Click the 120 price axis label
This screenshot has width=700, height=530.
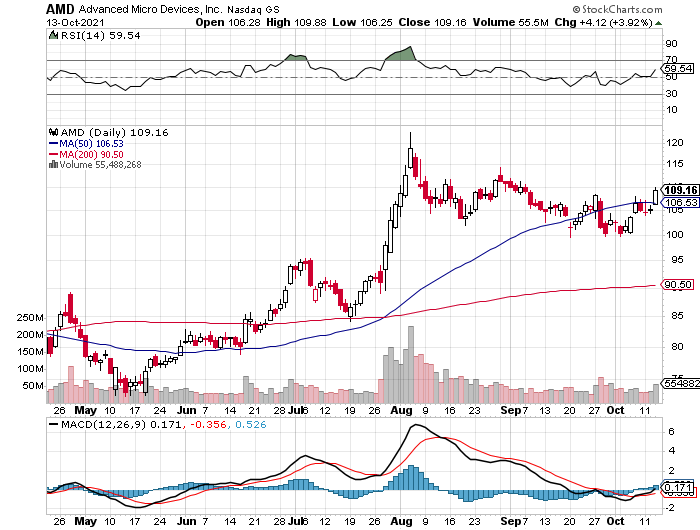pos(675,142)
